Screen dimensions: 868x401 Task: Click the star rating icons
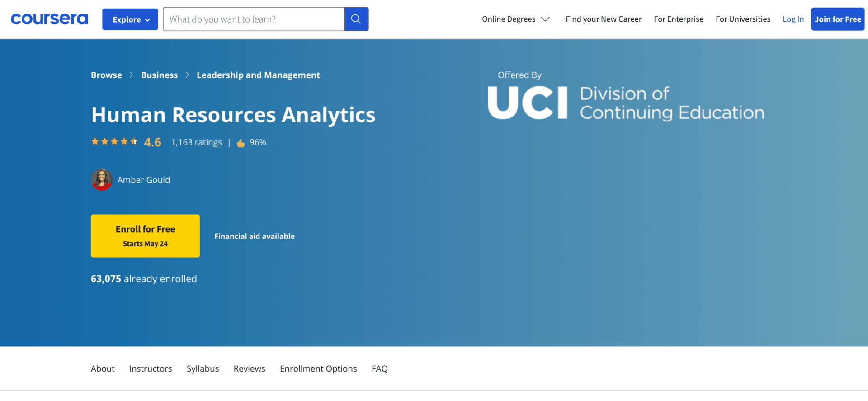pyautogui.click(x=114, y=142)
